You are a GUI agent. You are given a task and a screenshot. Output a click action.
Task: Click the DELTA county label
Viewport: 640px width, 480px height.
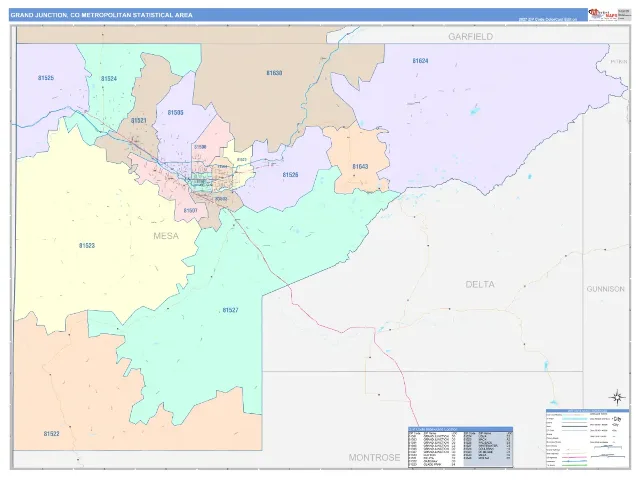click(x=480, y=284)
